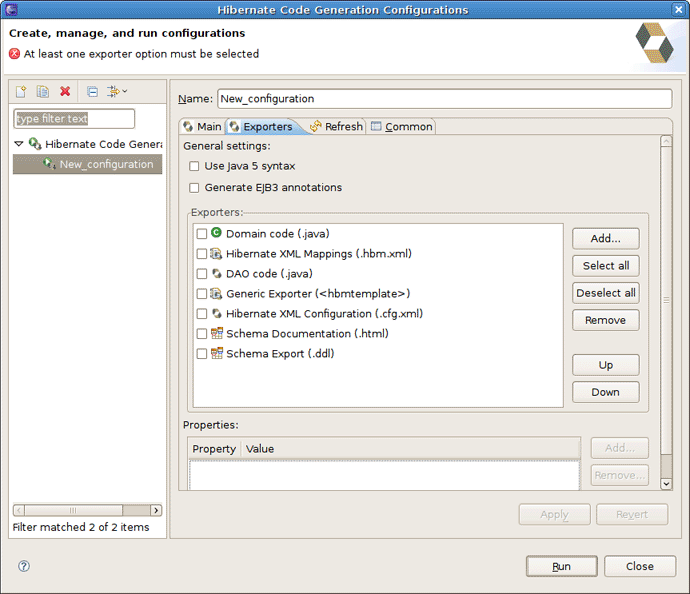Image resolution: width=690 pixels, height=594 pixels.
Task: Switch to the Main tab
Action: 202,127
